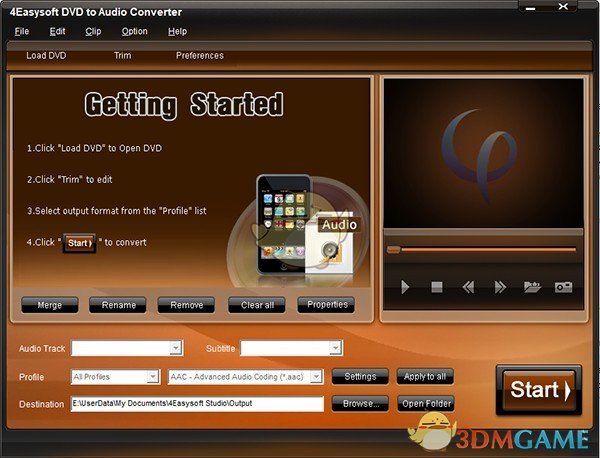The height and width of the screenshot is (458, 600).
Task: Click Trim in the toolbar
Action: pyautogui.click(x=122, y=56)
